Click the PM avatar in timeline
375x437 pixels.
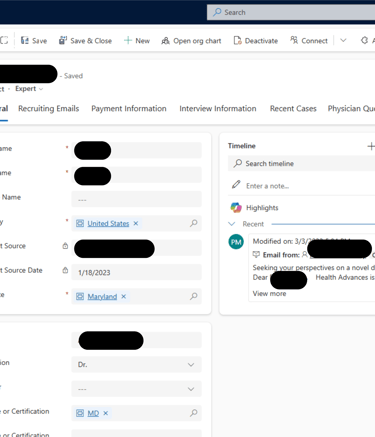pyautogui.click(x=236, y=242)
